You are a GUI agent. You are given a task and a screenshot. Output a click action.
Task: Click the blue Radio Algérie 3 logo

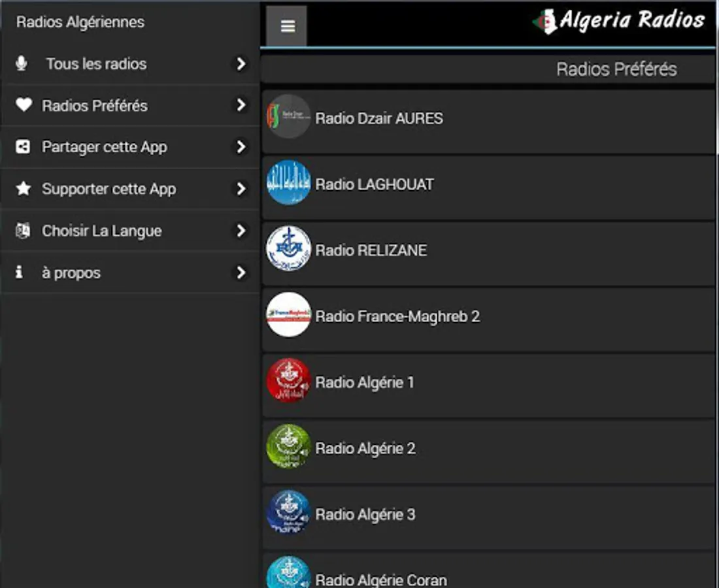point(288,512)
